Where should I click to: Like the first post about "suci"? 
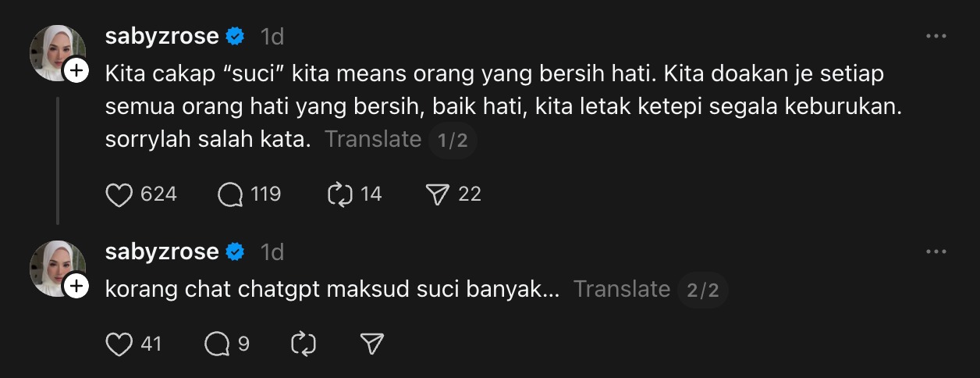[119, 194]
